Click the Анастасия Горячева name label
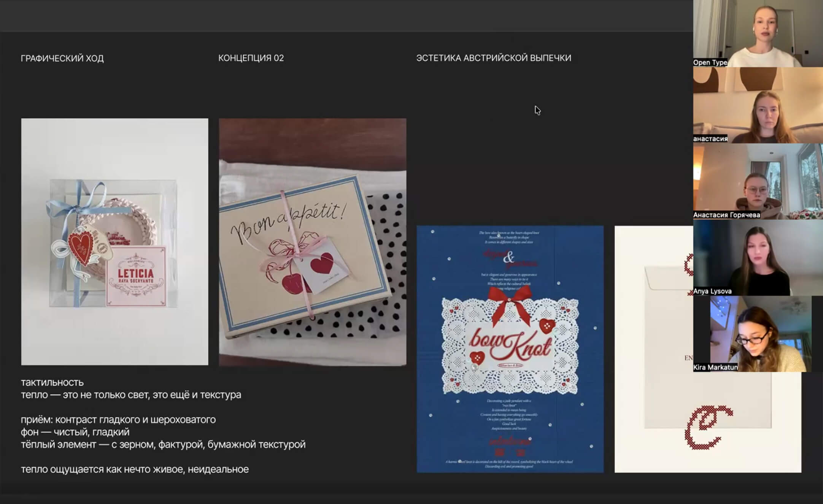This screenshot has width=823, height=504. pyautogui.click(x=726, y=215)
